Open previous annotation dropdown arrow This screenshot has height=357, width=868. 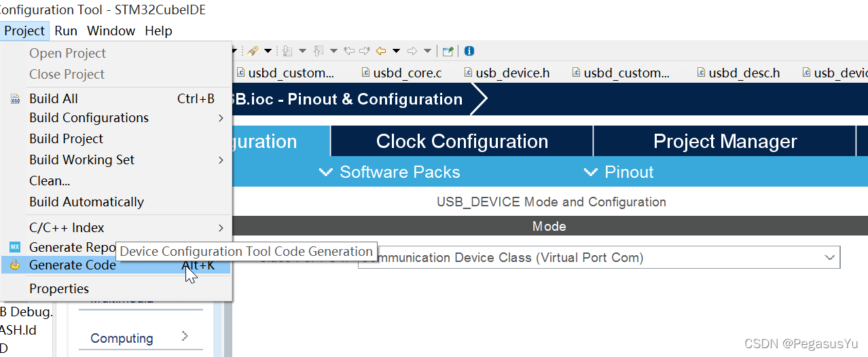tap(333, 51)
